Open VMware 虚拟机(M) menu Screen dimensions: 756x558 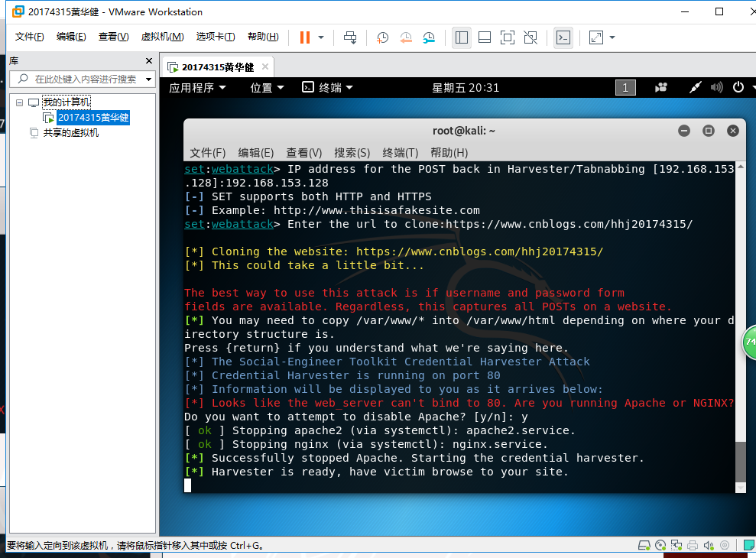coord(162,37)
